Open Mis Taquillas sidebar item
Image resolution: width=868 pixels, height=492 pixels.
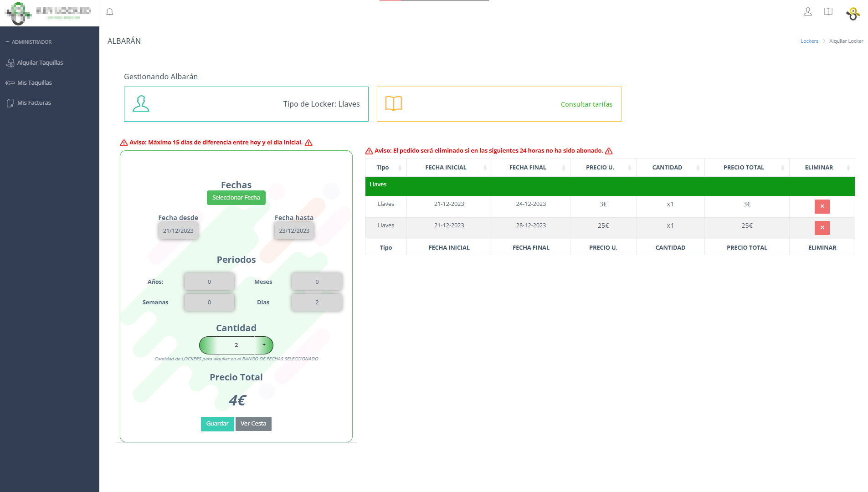pos(35,83)
